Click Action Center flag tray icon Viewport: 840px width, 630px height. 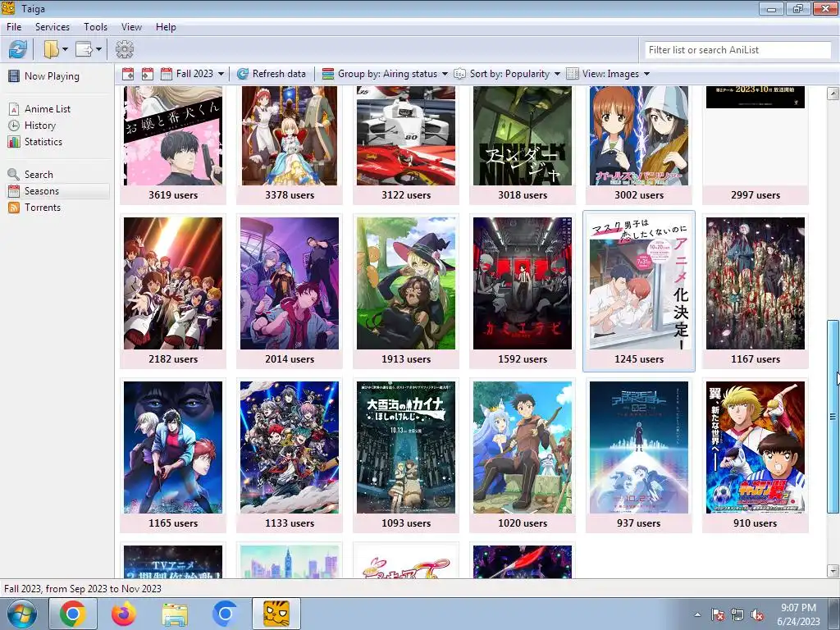click(x=718, y=615)
